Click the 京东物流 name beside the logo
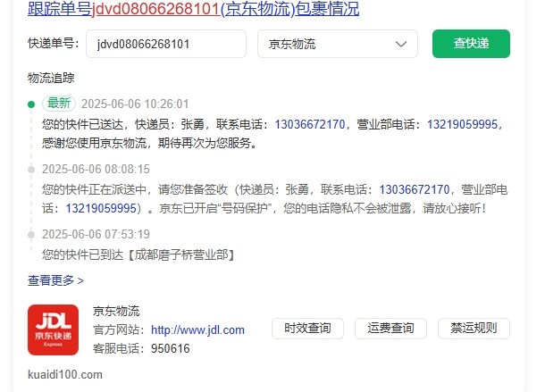Screen dimensions: 545x392 coord(116,311)
